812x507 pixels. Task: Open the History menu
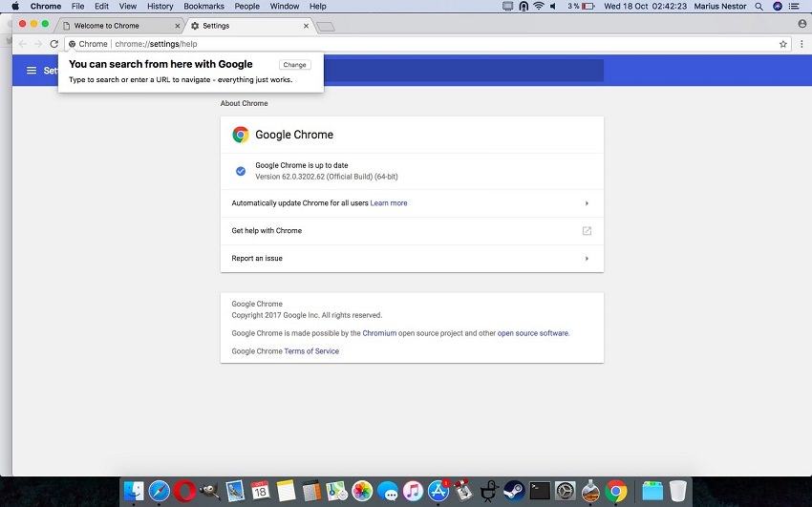160,7
